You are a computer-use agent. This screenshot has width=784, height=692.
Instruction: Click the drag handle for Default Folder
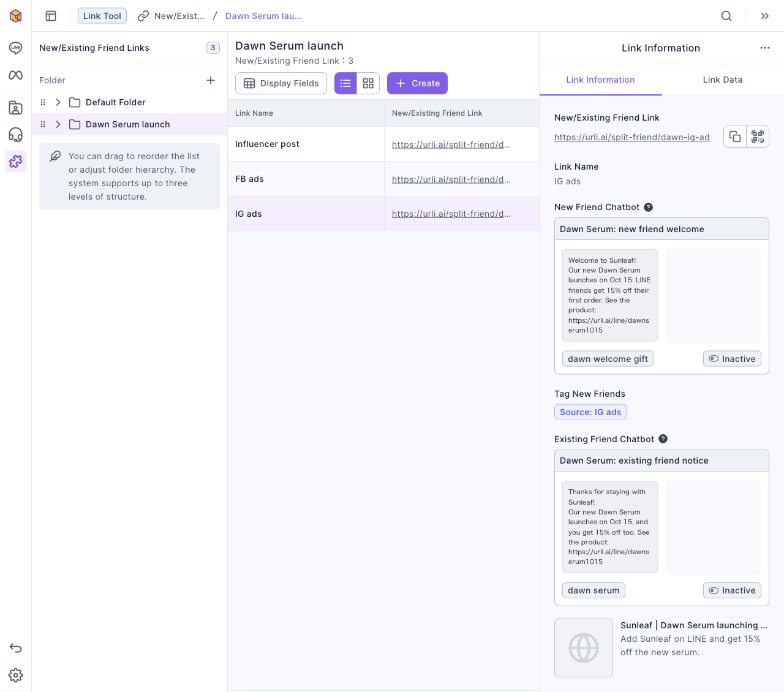tap(43, 102)
